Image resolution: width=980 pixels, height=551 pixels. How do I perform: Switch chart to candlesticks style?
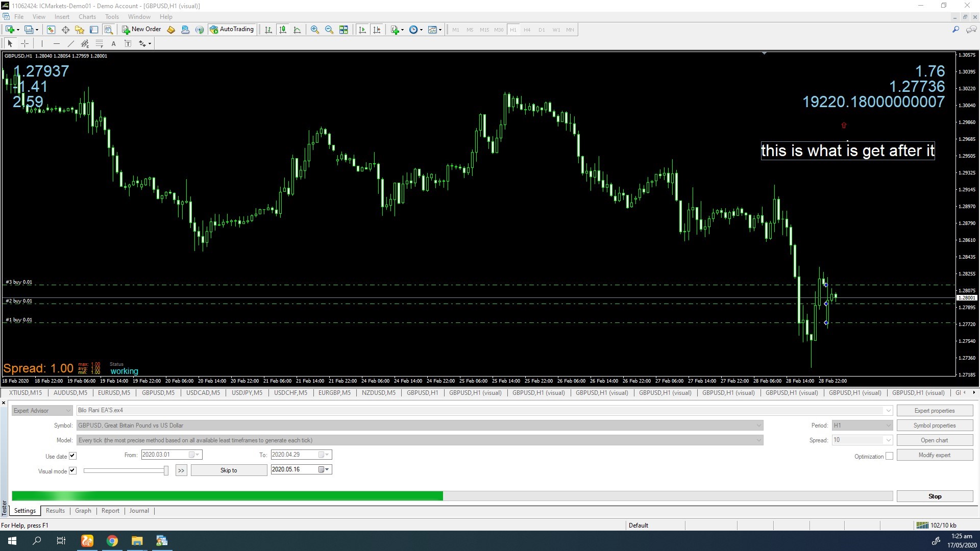[283, 30]
